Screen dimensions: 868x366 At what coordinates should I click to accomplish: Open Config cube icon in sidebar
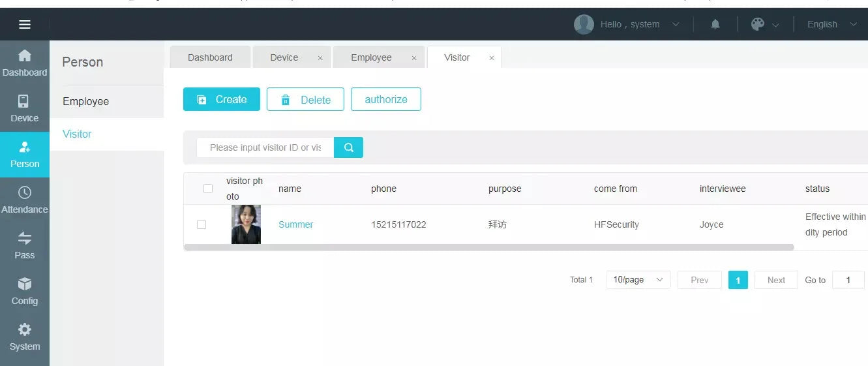click(x=25, y=291)
